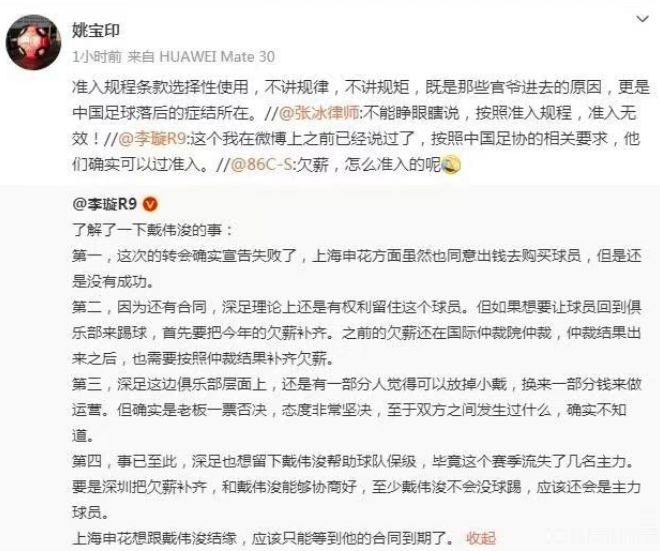This screenshot has width=660, height=551.
Task: Click the verified badge next to 李璇R9
Action: [150, 205]
